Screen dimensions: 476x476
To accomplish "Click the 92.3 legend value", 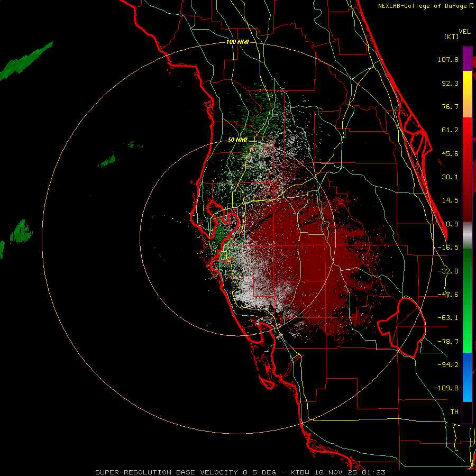I will pos(450,83).
